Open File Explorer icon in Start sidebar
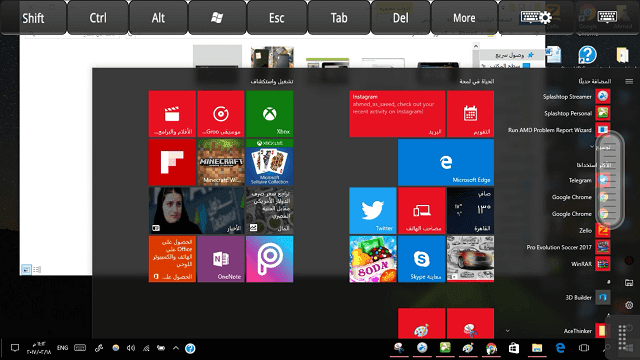The image size is (640, 360). (x=629, y=282)
